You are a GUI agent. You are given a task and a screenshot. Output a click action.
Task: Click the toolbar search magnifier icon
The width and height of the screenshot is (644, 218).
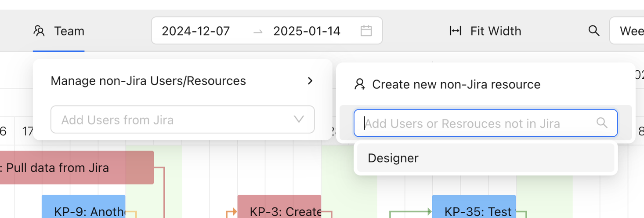[594, 31]
